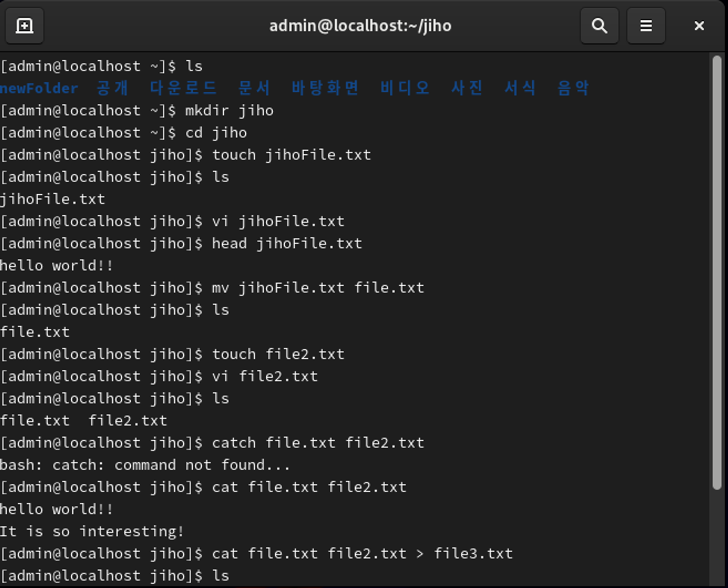Click the 비디오 directory entry
Image resolution: width=728 pixels, height=588 pixels.
coord(405,88)
